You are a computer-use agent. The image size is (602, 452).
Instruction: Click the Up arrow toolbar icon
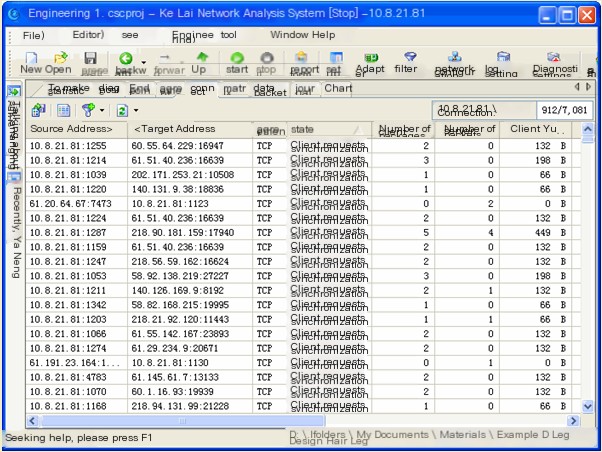202,57
